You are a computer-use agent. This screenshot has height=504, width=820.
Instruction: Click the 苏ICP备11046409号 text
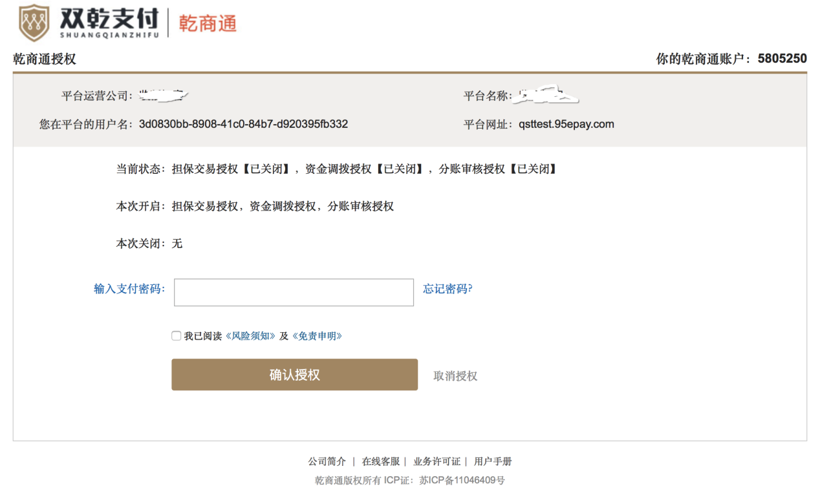[462, 481]
